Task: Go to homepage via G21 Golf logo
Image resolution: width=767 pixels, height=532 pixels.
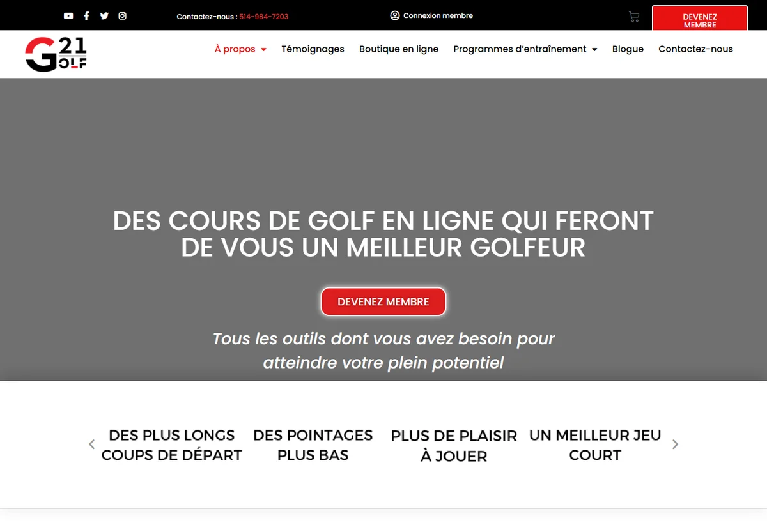Action: click(x=56, y=54)
